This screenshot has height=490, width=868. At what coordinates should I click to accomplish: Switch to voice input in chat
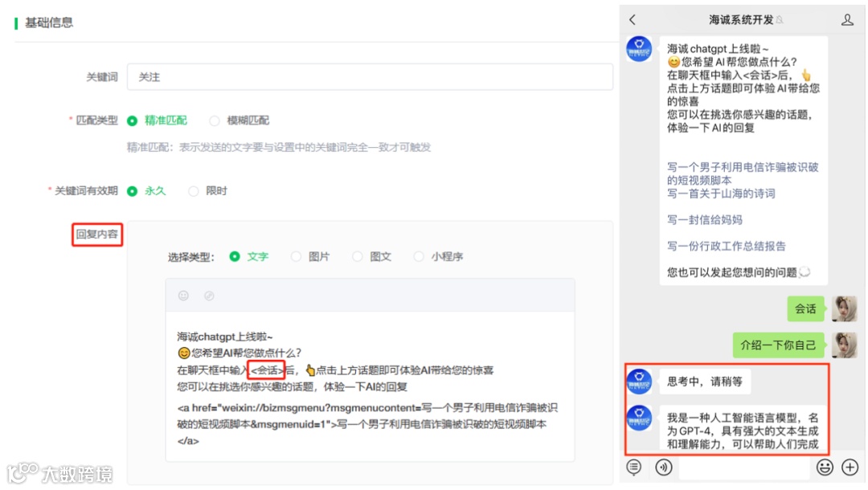point(663,468)
